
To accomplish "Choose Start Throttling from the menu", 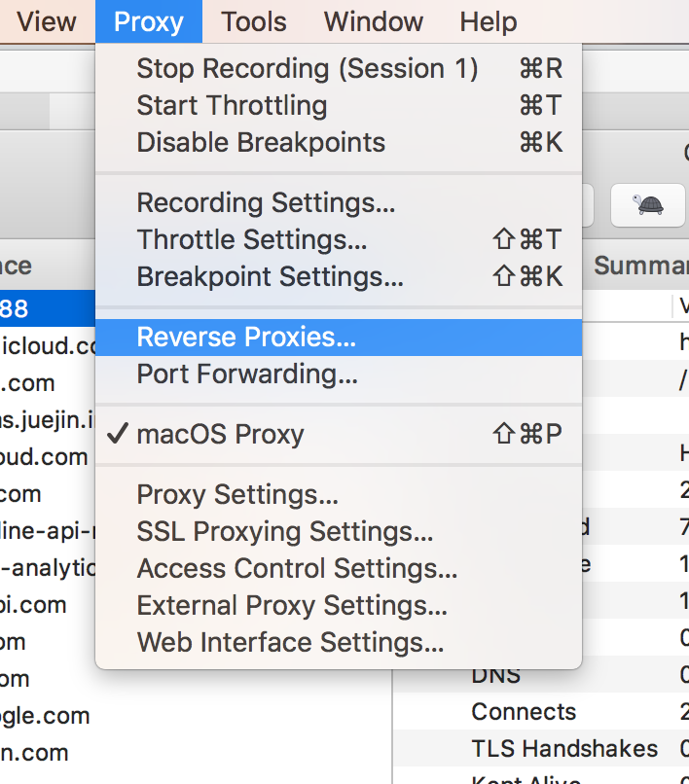I will click(x=232, y=106).
